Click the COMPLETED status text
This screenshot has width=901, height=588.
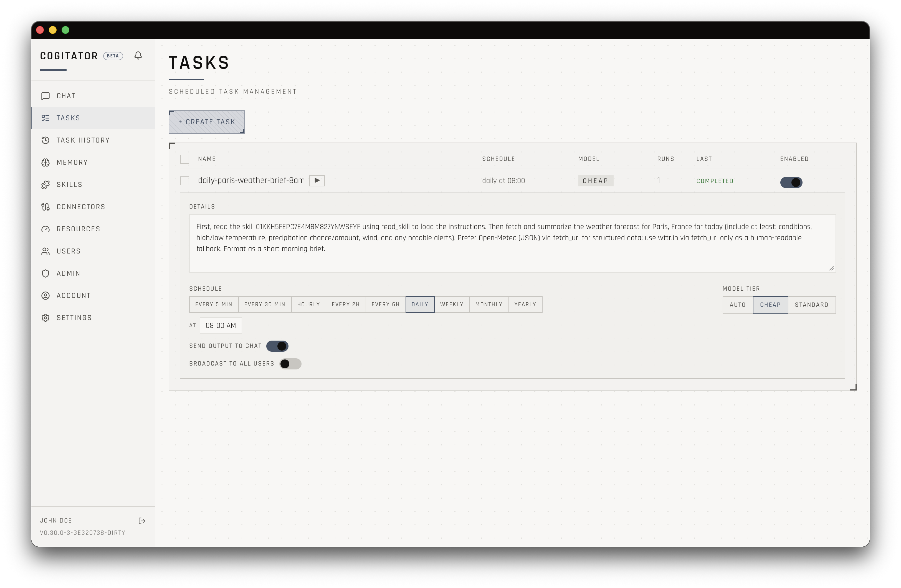(x=715, y=181)
